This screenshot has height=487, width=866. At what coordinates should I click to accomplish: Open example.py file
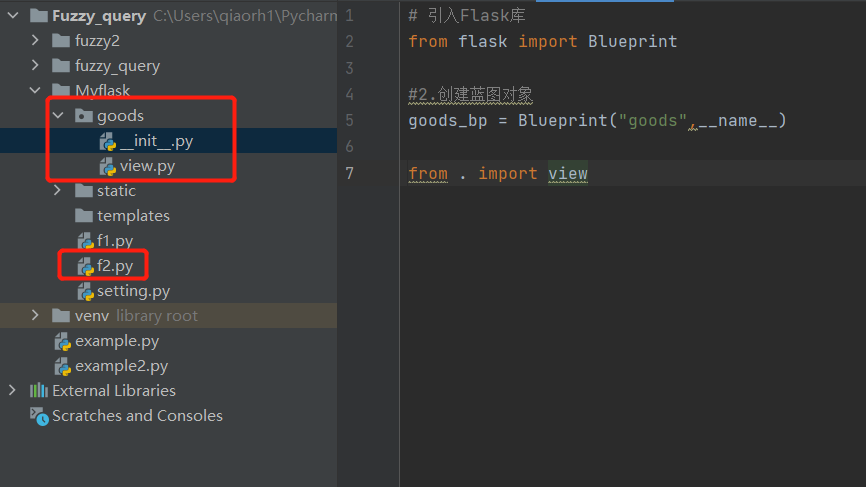pyautogui.click(x=117, y=341)
